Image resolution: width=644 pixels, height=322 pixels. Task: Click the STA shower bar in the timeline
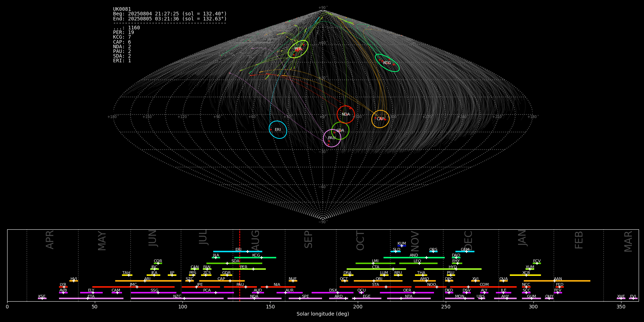375,287
